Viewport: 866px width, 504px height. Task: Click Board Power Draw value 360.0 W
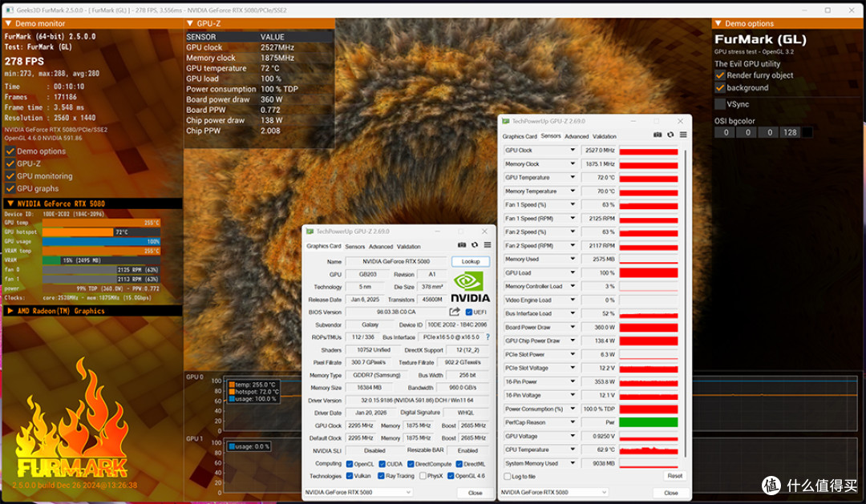point(599,327)
